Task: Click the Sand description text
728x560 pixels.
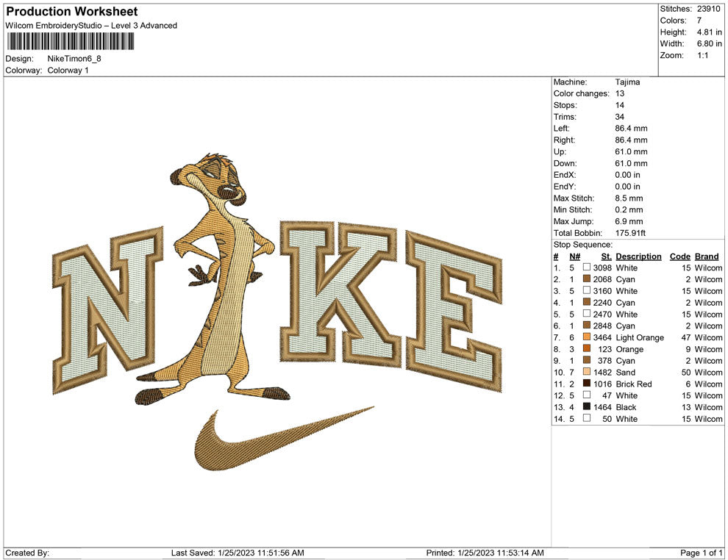Action: tap(625, 372)
